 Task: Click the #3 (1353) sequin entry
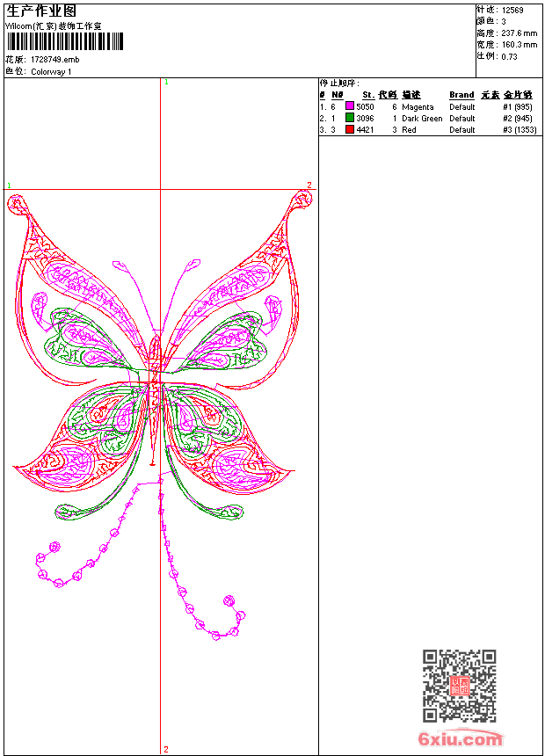(520, 129)
